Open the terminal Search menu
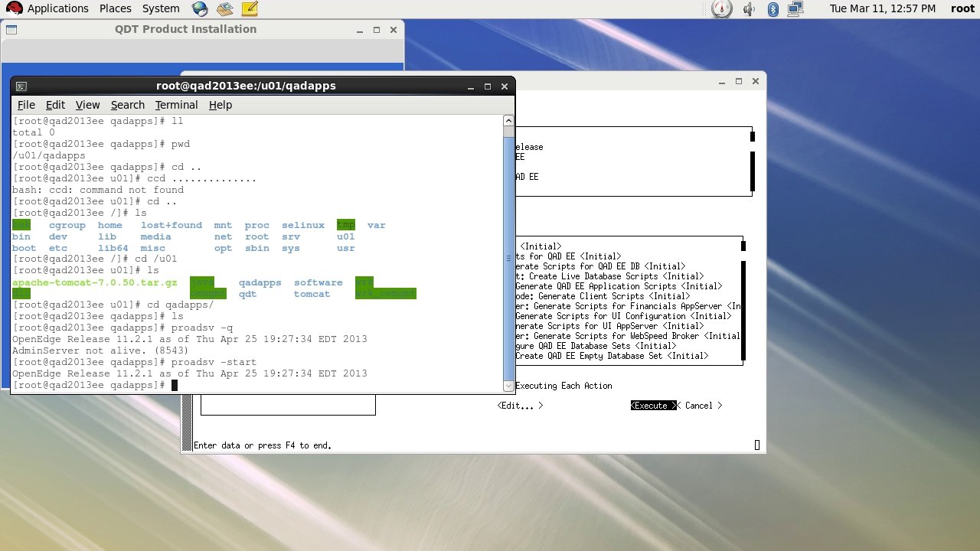This screenshot has height=551, width=980. (127, 105)
